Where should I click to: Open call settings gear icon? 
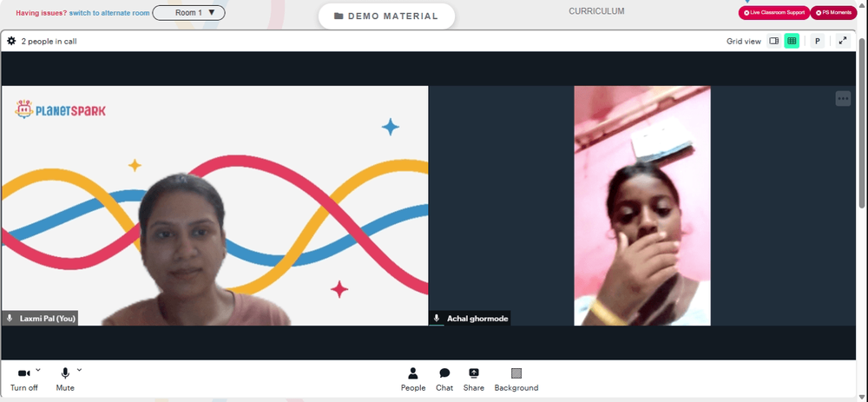pos(11,41)
